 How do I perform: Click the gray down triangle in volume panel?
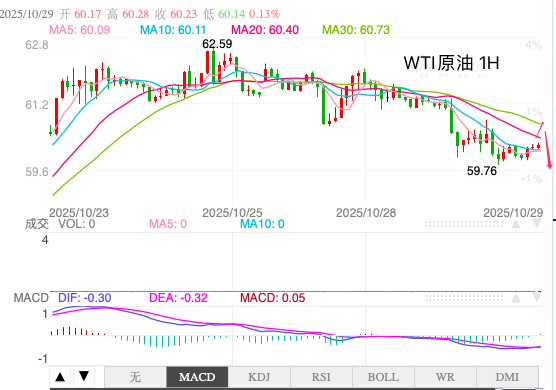point(537,223)
